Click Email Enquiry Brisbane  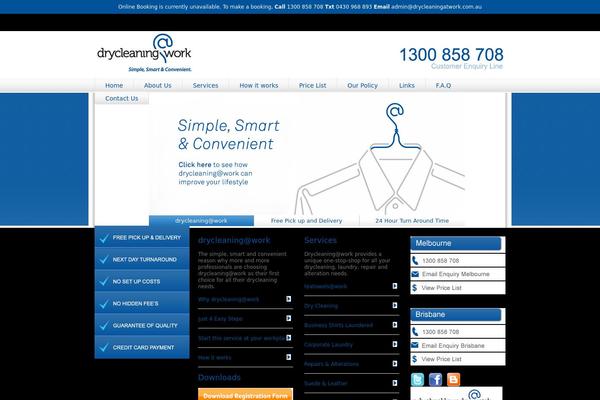pos(453,345)
